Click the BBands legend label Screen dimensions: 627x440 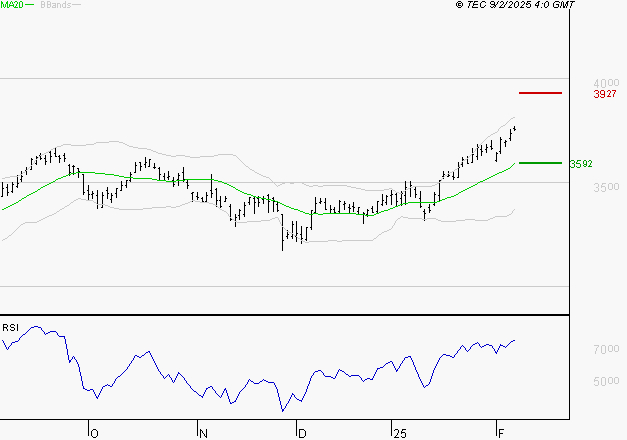coord(56,5)
